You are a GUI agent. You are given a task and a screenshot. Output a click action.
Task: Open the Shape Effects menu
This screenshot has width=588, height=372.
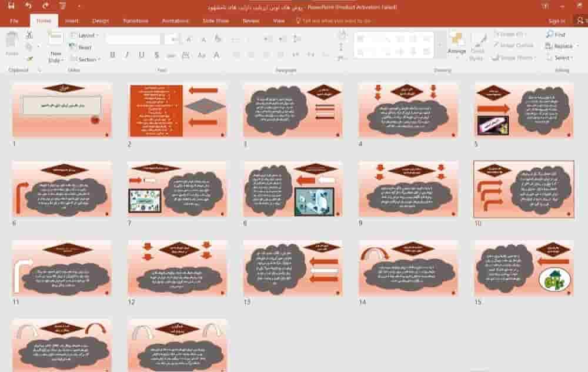(x=514, y=58)
